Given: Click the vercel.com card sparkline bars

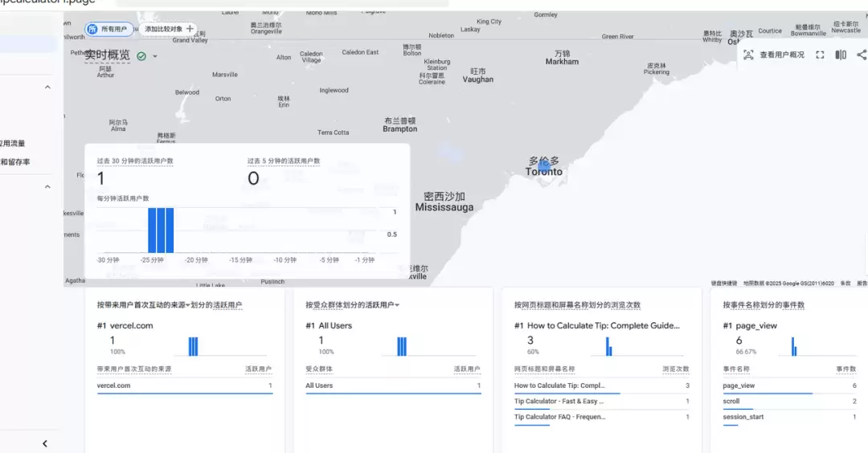Looking at the screenshot, I should [193, 346].
